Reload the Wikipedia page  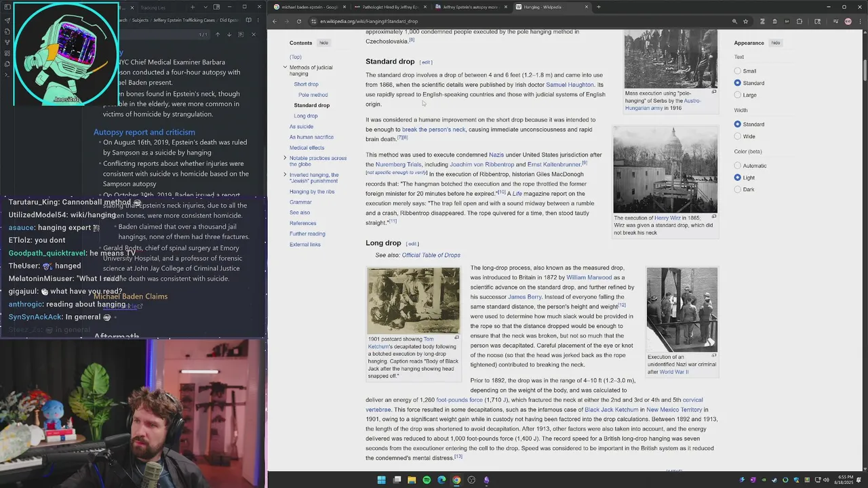299,21
